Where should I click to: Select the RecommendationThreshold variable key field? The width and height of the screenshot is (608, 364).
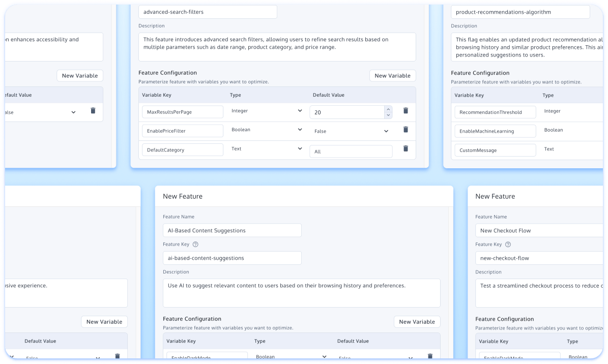[495, 112]
